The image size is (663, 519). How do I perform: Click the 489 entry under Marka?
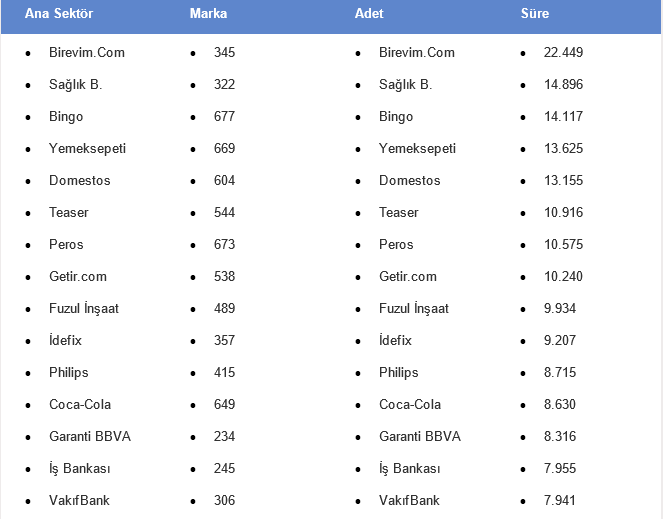pyautogui.click(x=224, y=308)
